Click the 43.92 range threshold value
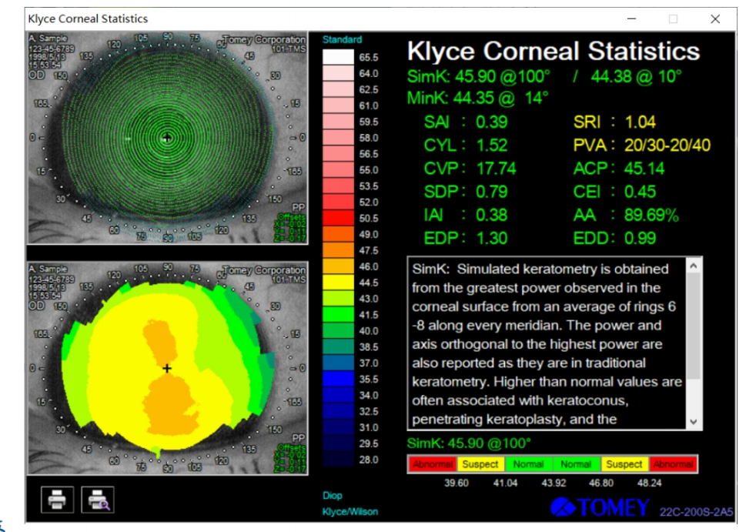The image size is (756, 532). [554, 483]
